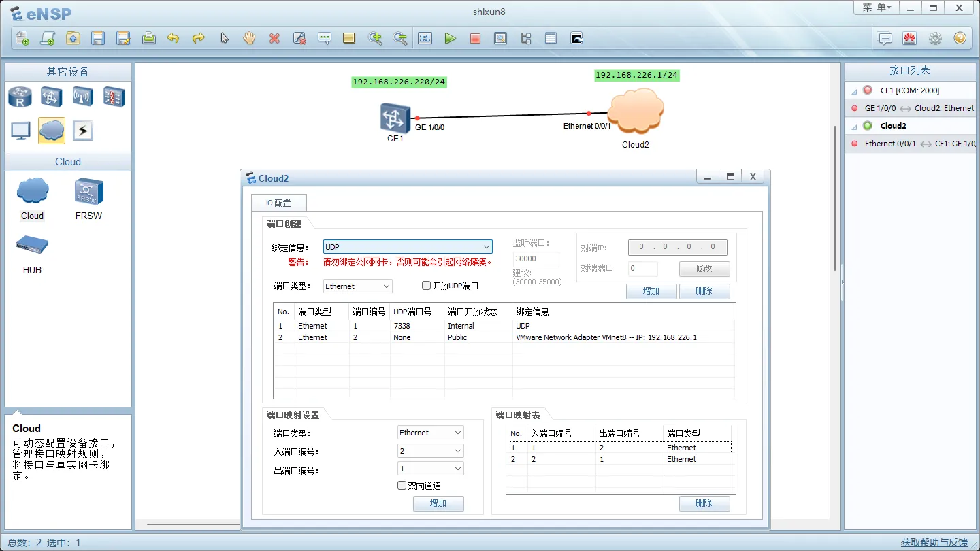Viewport: 980px width, 551px height.
Task: Click the delete all connections icon
Action: click(299, 38)
